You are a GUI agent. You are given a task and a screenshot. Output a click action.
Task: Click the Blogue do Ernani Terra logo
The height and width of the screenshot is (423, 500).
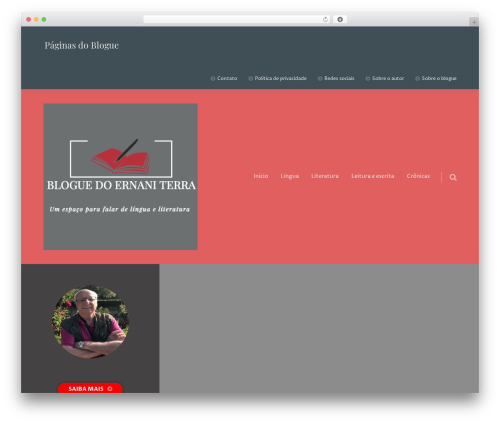tap(121, 177)
